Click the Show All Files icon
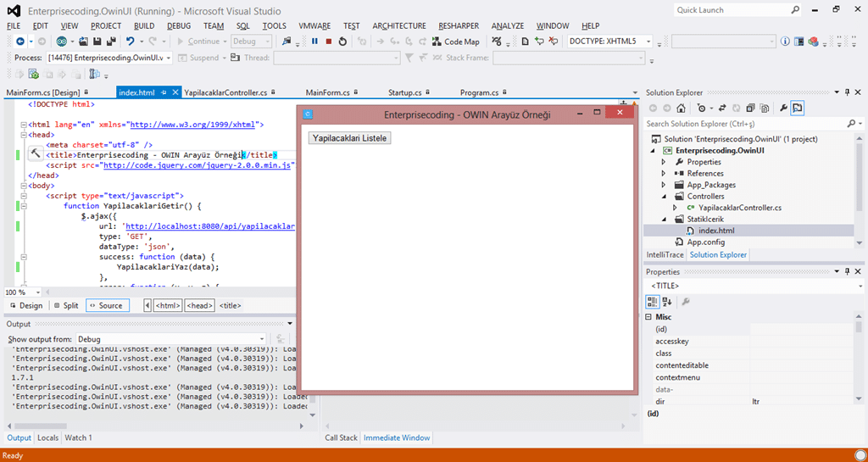This screenshot has height=462, width=868. (765, 109)
